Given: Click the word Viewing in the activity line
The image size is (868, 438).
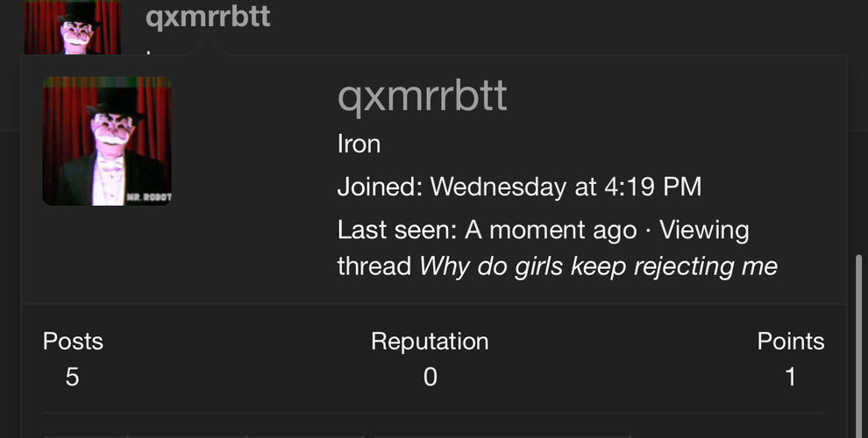Looking at the screenshot, I should [x=703, y=230].
